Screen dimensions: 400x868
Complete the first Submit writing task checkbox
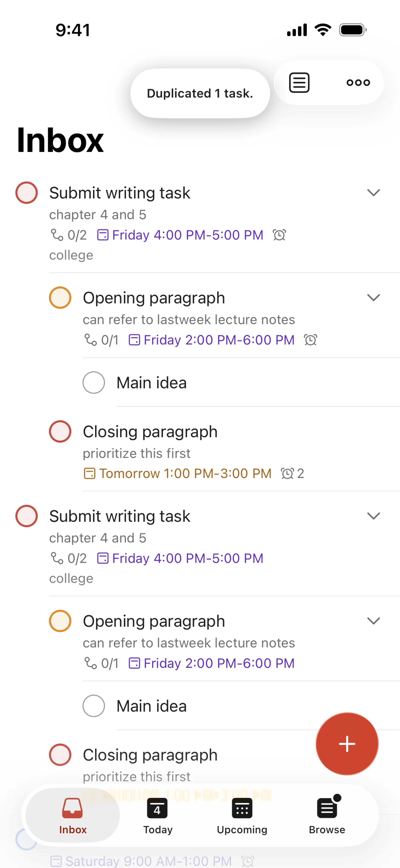point(27,193)
